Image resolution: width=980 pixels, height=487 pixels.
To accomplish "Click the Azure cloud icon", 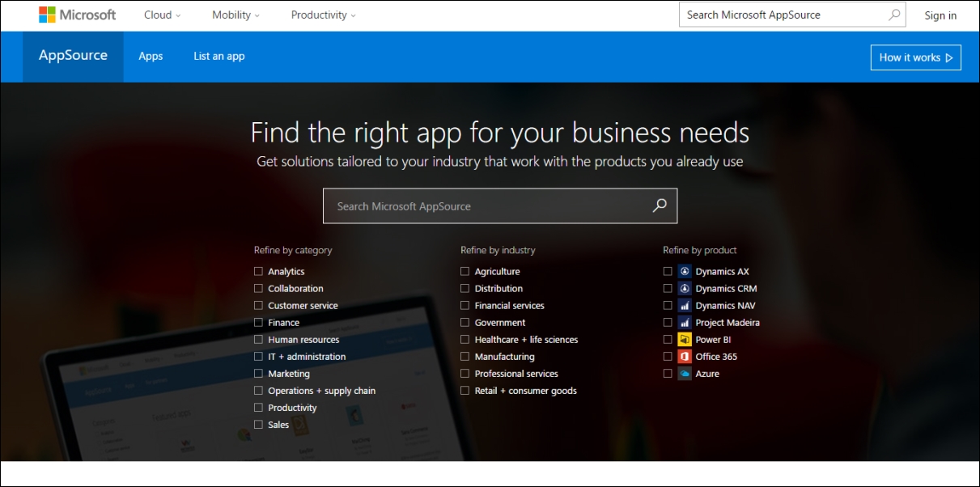I will pos(685,374).
